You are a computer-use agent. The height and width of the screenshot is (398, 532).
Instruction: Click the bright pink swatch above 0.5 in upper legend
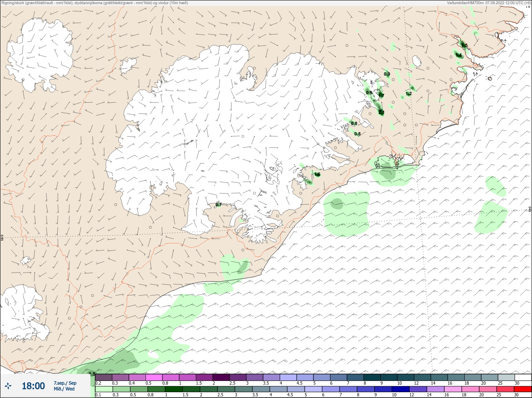[x=154, y=377]
